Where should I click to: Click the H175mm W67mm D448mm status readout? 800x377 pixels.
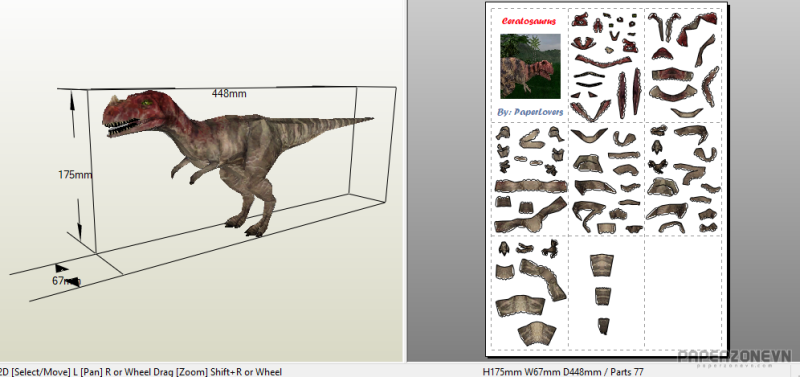tap(563, 372)
